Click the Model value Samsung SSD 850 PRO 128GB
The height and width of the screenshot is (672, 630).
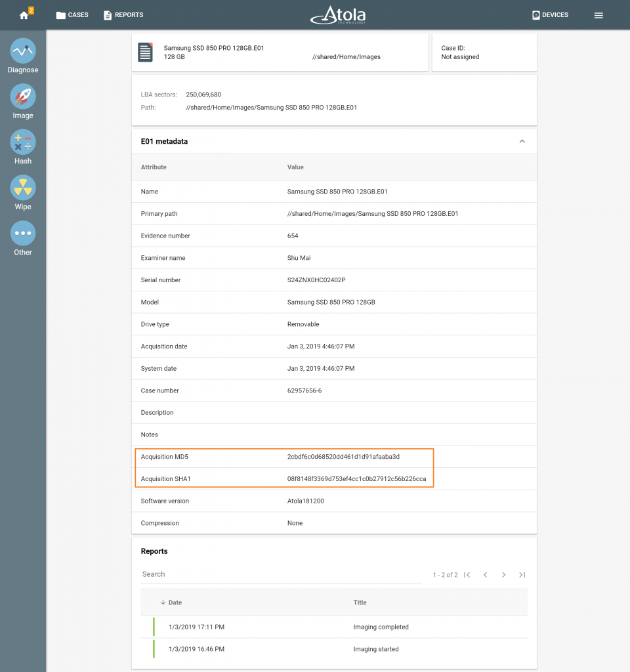pos(331,302)
